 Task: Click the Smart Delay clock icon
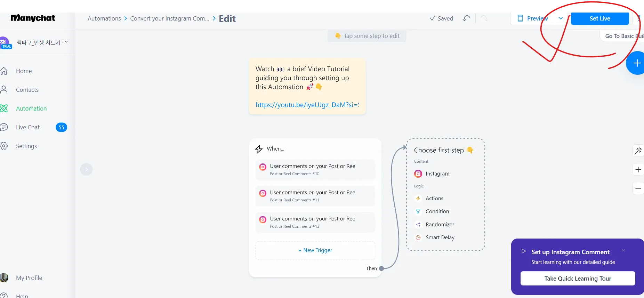click(x=418, y=237)
